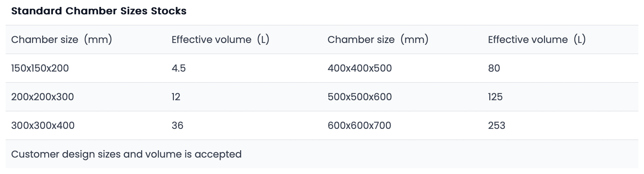Click the 36 effective volume value
This screenshot has width=644, height=174.
(177, 125)
